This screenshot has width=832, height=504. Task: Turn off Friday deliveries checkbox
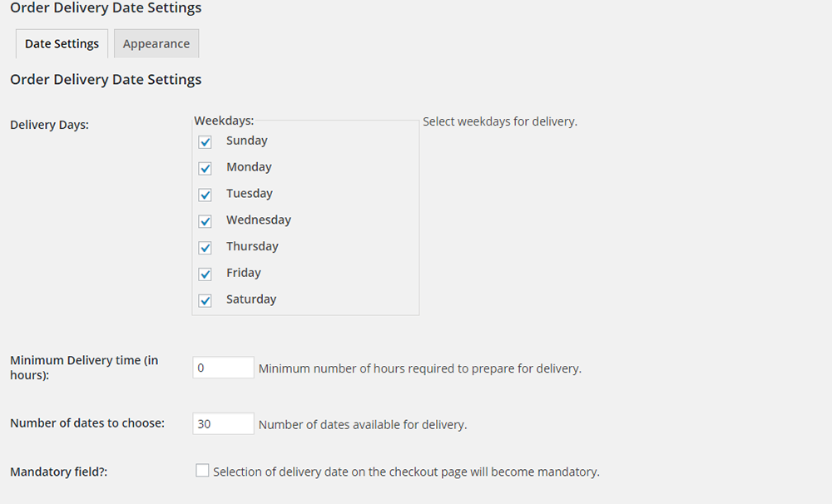205,274
